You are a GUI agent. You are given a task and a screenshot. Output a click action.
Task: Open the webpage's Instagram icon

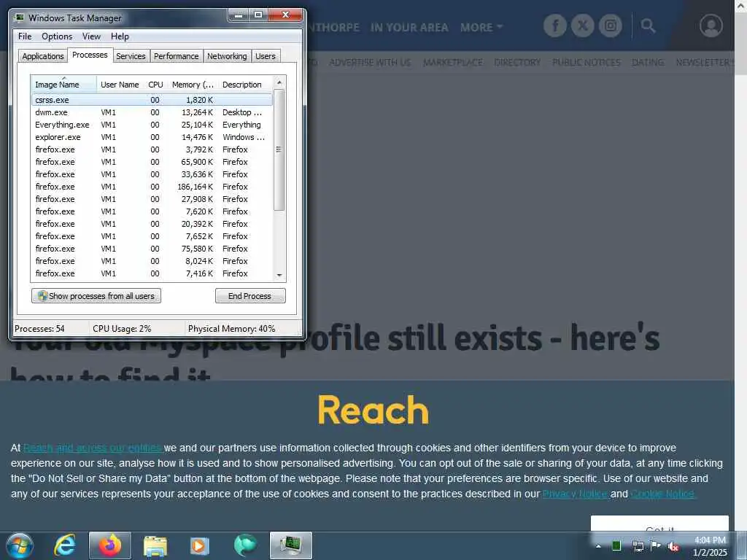click(x=611, y=26)
